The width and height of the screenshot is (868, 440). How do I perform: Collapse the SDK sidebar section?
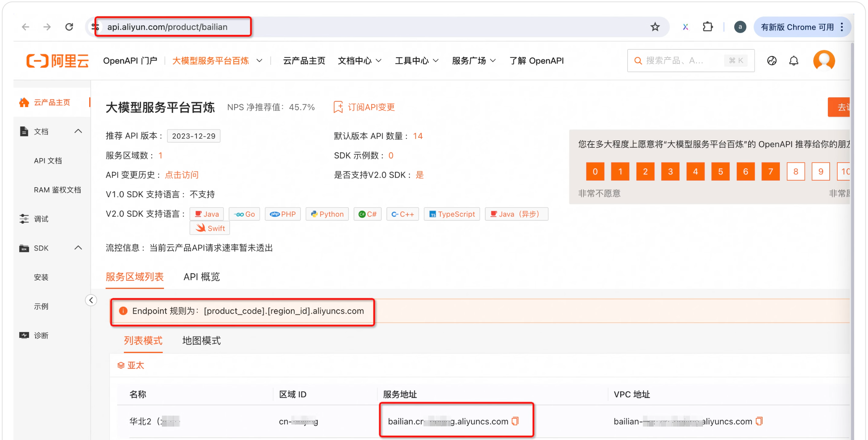coord(78,248)
